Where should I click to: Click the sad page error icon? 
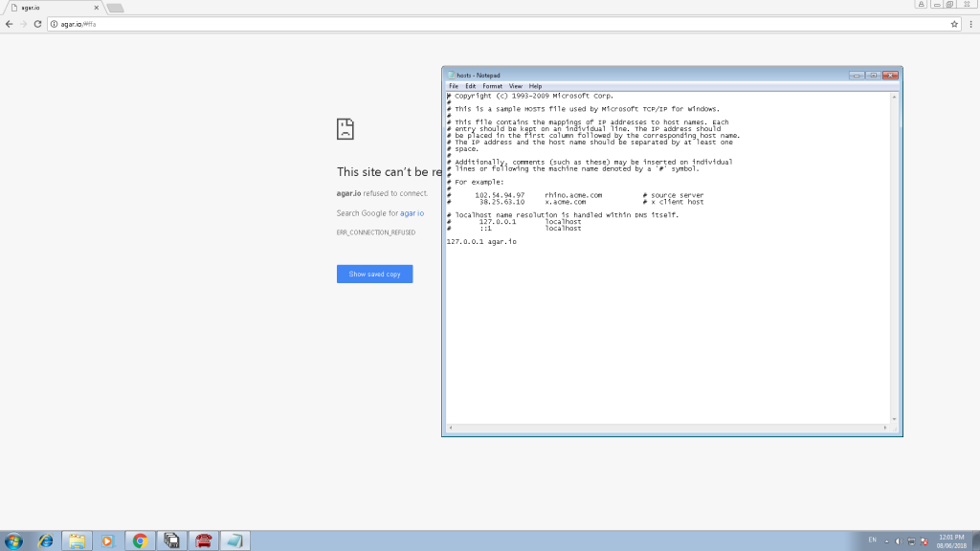[x=345, y=129]
